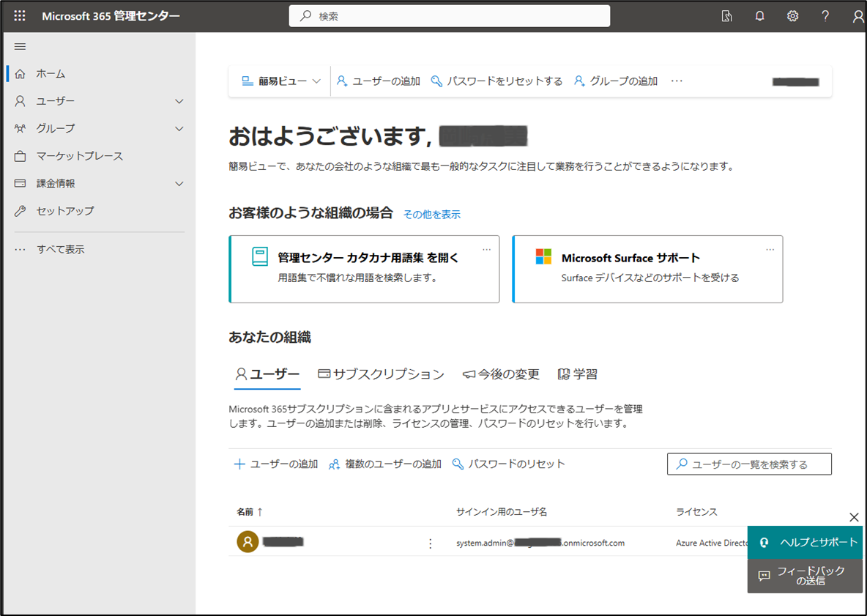Open row actions three-dot menu for system.admin
The image size is (867, 616).
(430, 543)
